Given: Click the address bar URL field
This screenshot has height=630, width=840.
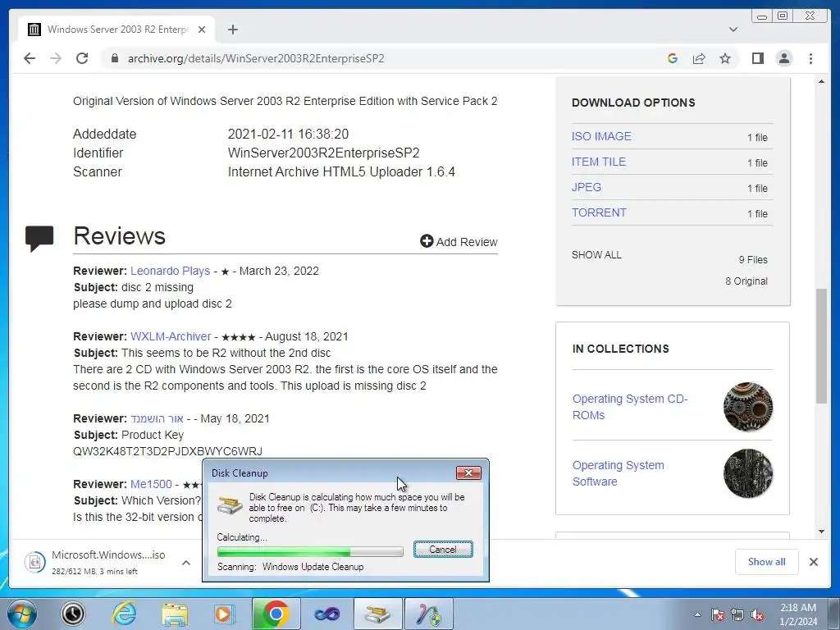Looking at the screenshot, I should [375, 58].
